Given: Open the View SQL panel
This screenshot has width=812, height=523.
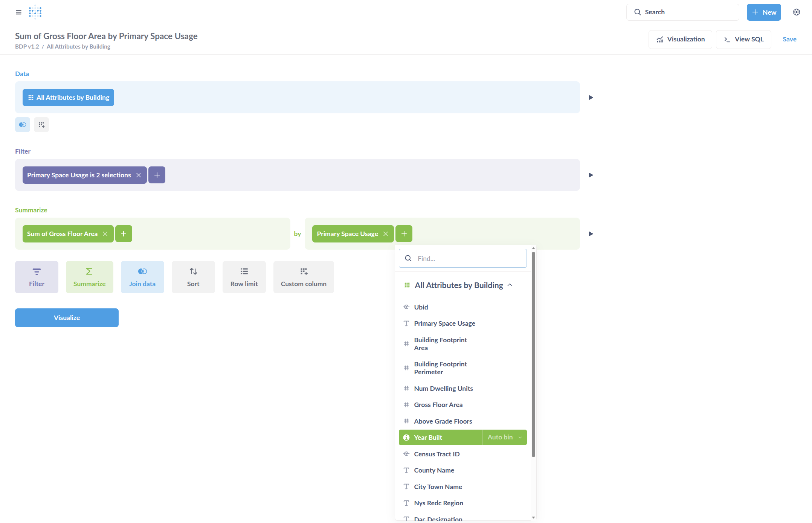Looking at the screenshot, I should (x=743, y=39).
